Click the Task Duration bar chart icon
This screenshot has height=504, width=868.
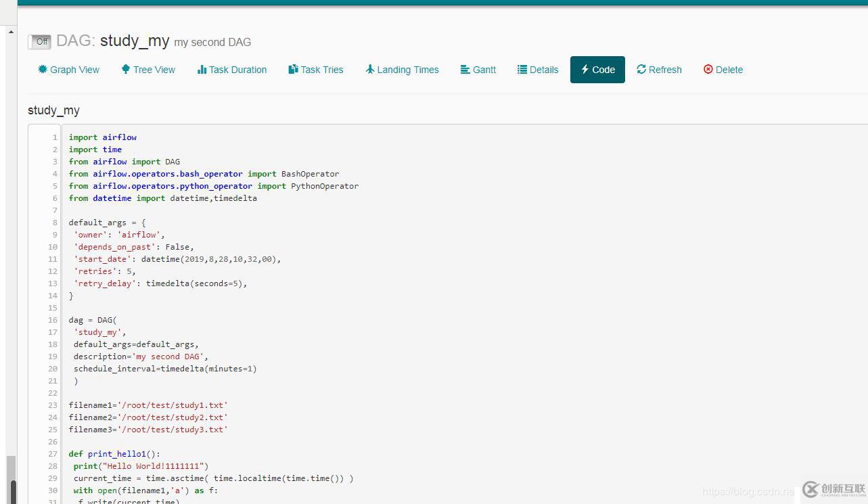coord(202,70)
